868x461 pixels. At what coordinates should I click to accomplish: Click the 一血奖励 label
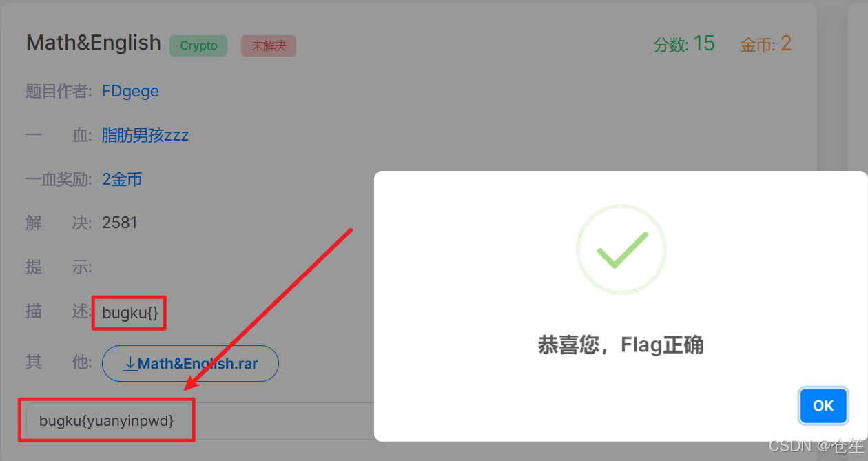pos(59,179)
